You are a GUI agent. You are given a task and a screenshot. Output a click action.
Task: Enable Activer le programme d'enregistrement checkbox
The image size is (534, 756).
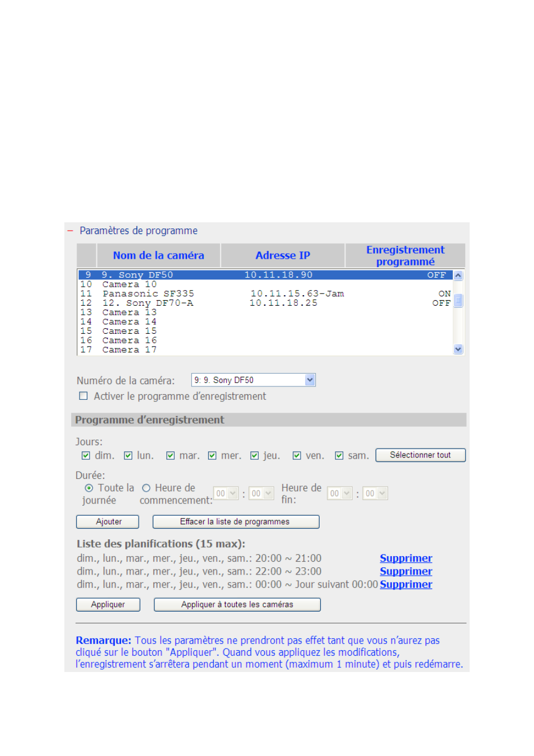pos(83,396)
